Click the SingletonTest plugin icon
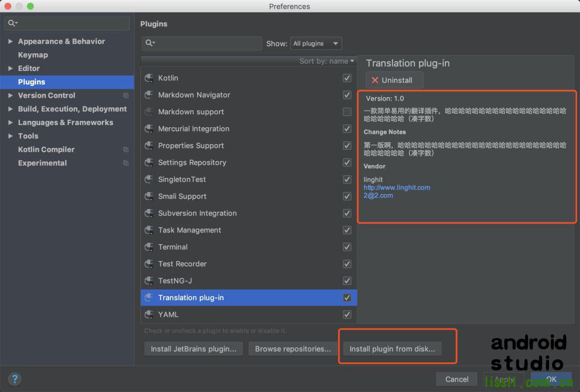This screenshot has width=580, height=392. point(149,179)
